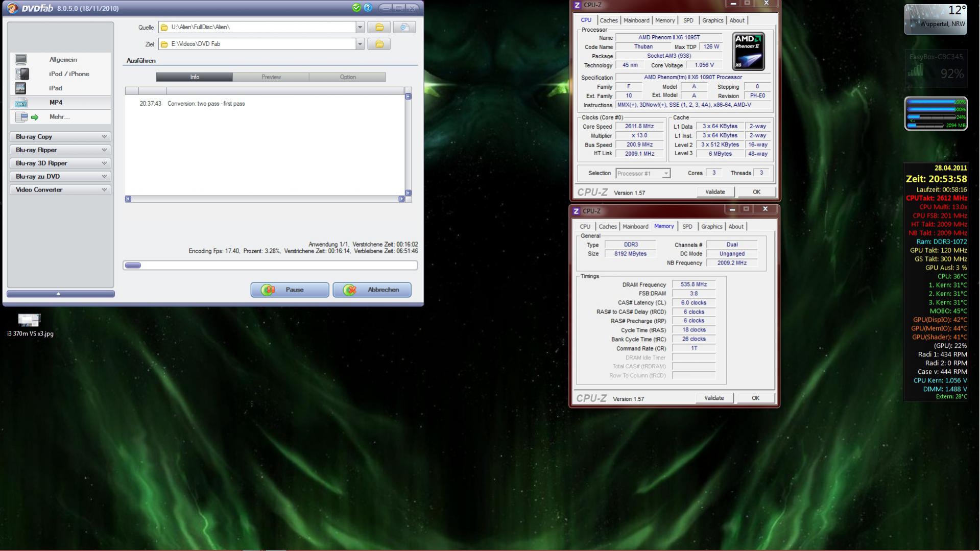Select the iPad profile icon

20,88
